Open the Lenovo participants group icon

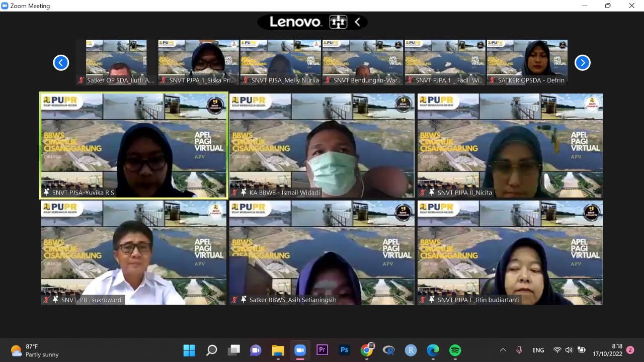(338, 22)
